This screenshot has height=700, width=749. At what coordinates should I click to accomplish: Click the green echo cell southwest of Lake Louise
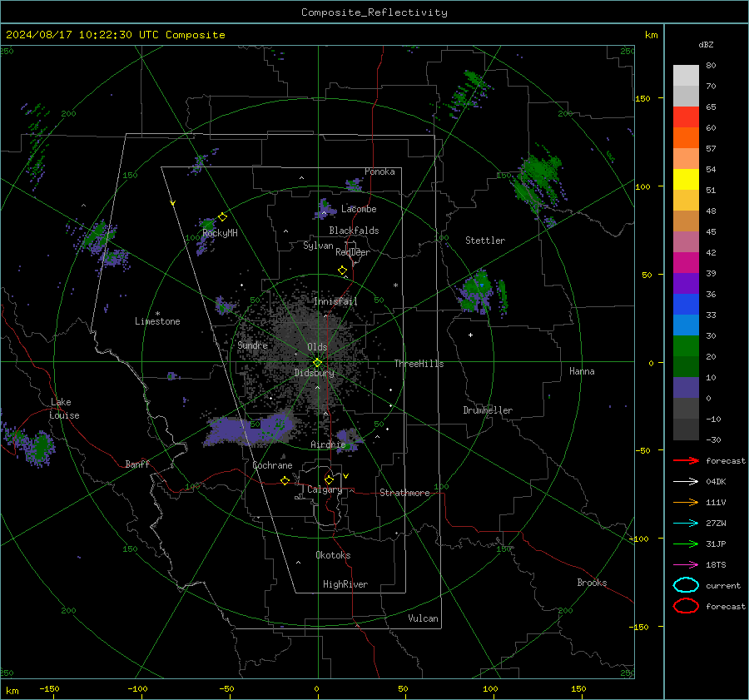tap(42, 446)
